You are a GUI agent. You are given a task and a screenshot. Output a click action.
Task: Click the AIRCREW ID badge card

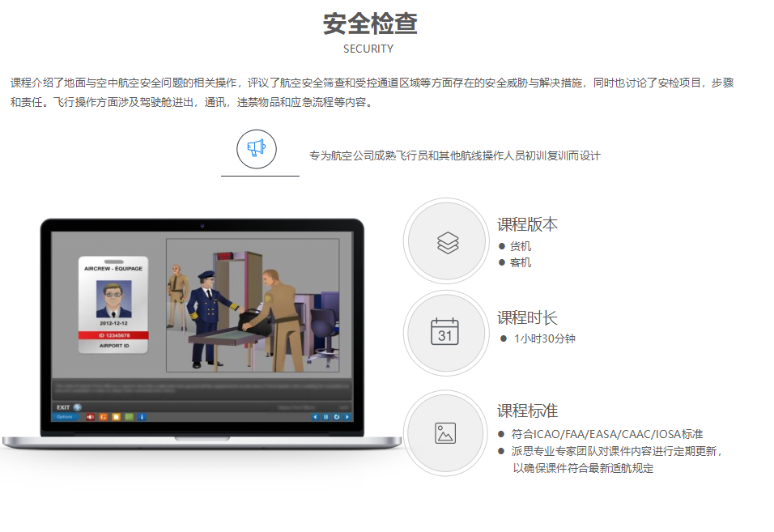(113, 304)
